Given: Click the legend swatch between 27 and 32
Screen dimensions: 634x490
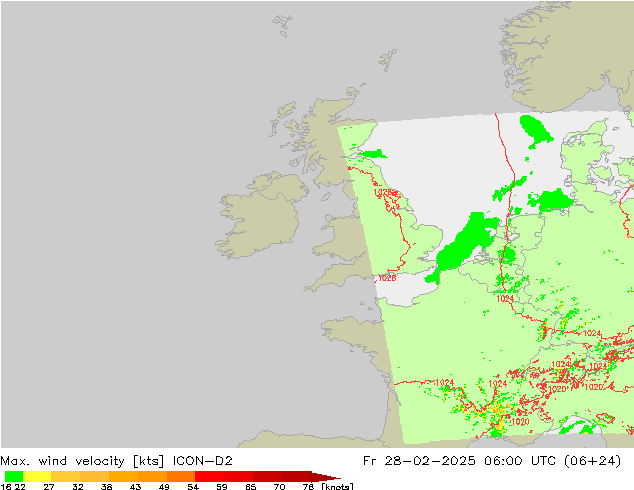Looking at the screenshot, I should 66,476.
